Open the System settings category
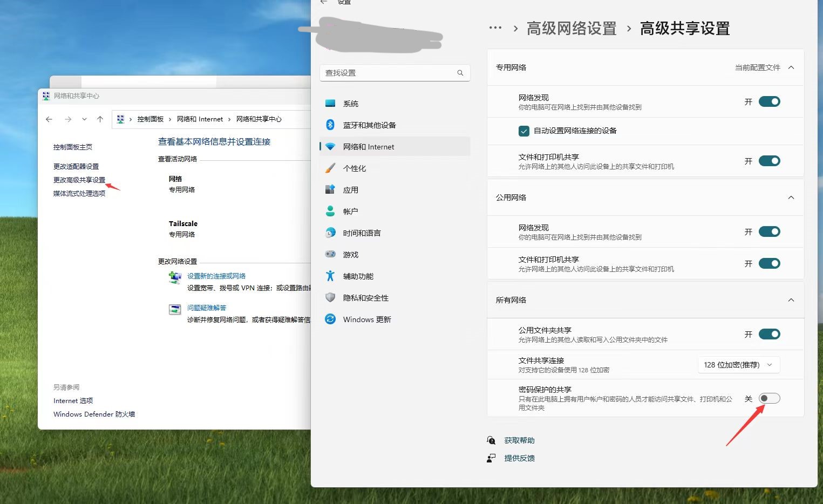Screen dimensions: 823x504 pos(350,104)
